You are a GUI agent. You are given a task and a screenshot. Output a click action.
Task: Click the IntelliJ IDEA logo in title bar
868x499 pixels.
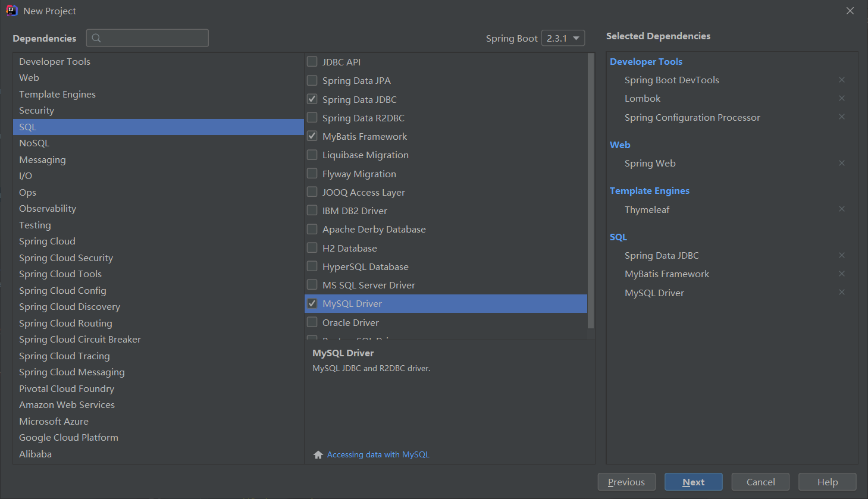click(x=11, y=11)
